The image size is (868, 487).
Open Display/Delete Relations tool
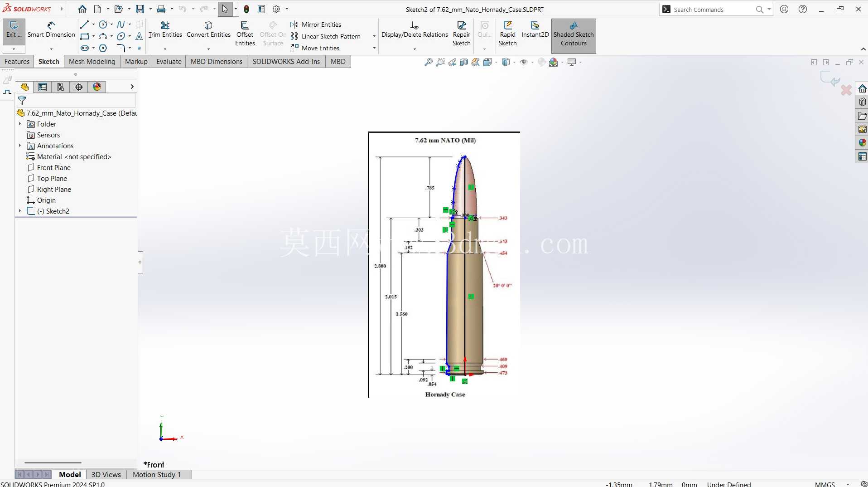415,30
